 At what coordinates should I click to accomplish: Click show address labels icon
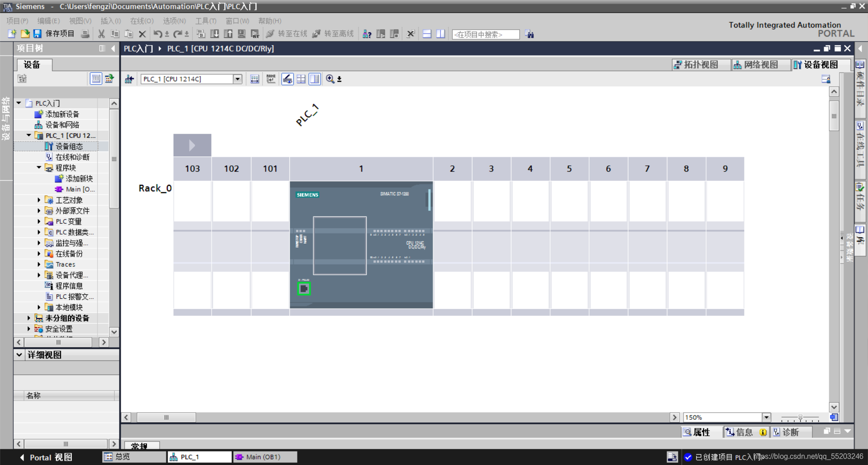(255, 79)
